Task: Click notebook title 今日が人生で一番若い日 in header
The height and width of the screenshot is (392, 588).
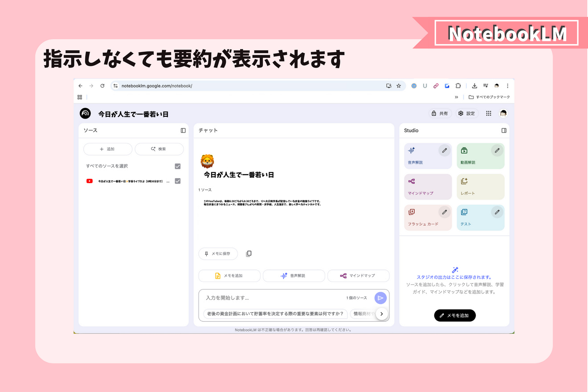Action: click(133, 114)
